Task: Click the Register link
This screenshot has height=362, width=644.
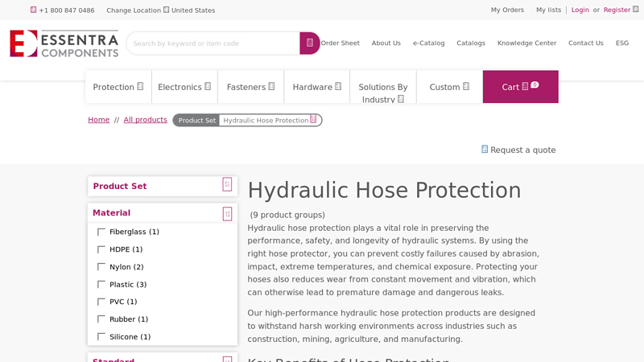Action: (617, 10)
